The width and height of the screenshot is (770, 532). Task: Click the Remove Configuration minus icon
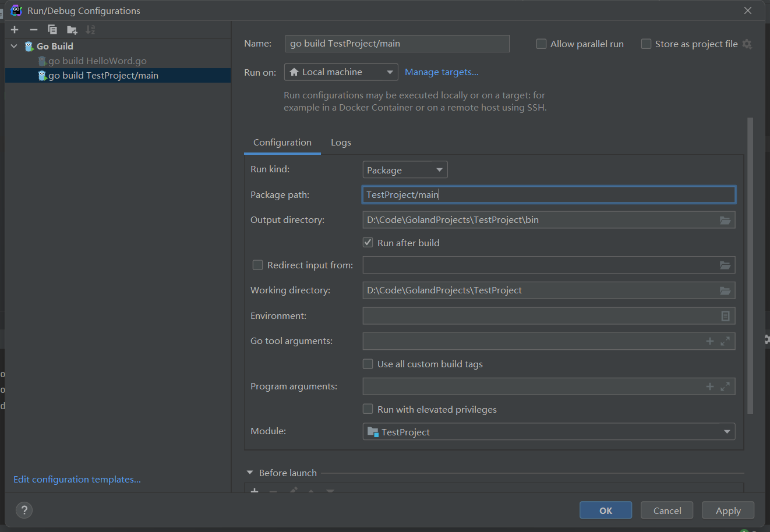[x=34, y=30]
